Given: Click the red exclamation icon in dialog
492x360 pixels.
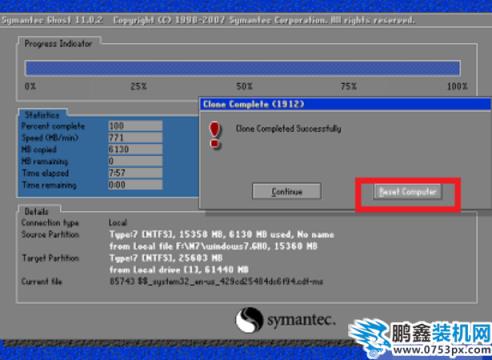Looking at the screenshot, I should point(215,135).
